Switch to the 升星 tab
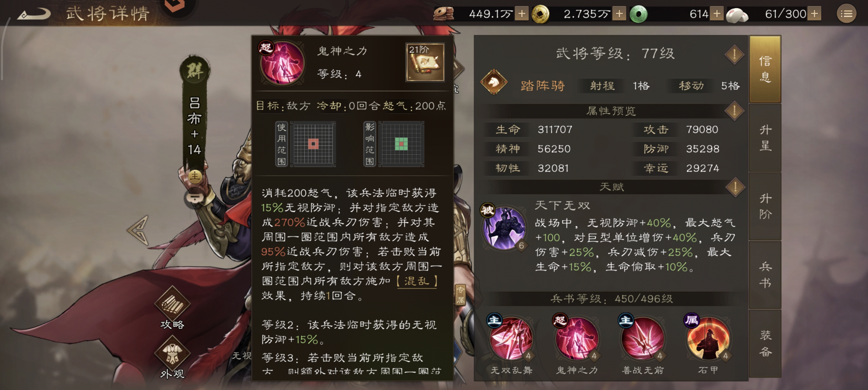 coord(765,138)
